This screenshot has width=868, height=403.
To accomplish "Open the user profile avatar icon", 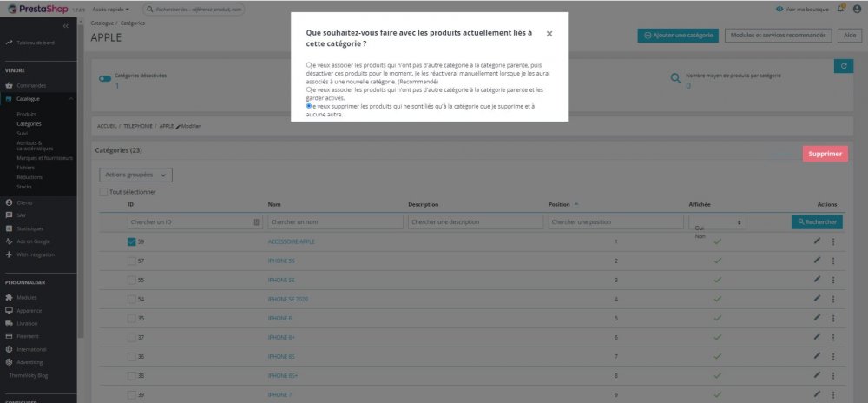I will (857, 9).
